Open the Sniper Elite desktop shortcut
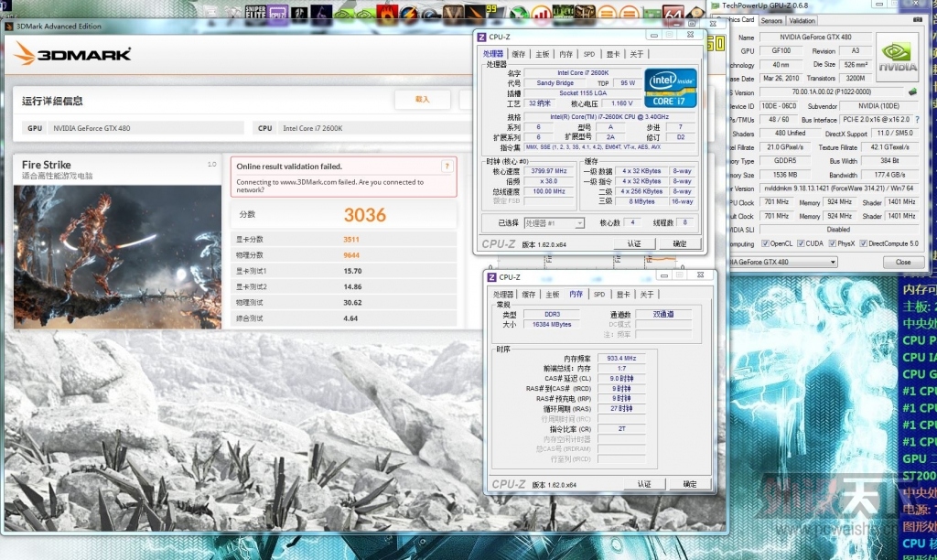Viewport: 937px width, 560px height. tap(255, 12)
